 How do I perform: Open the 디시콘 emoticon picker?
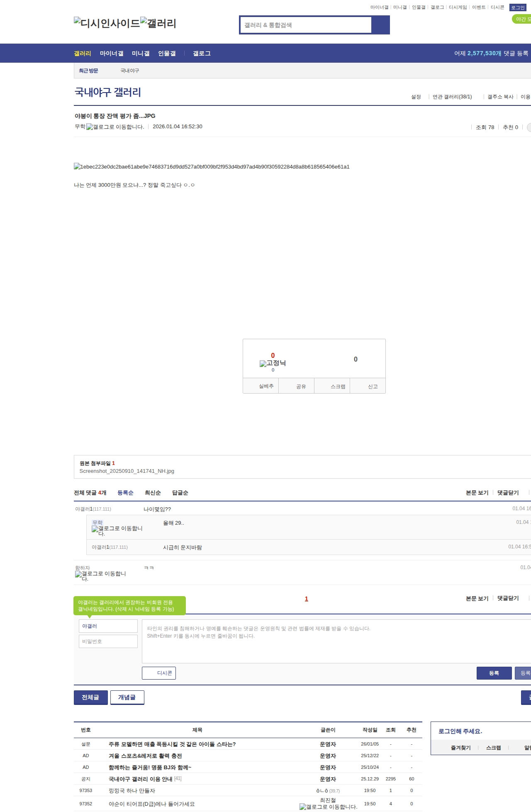(159, 673)
